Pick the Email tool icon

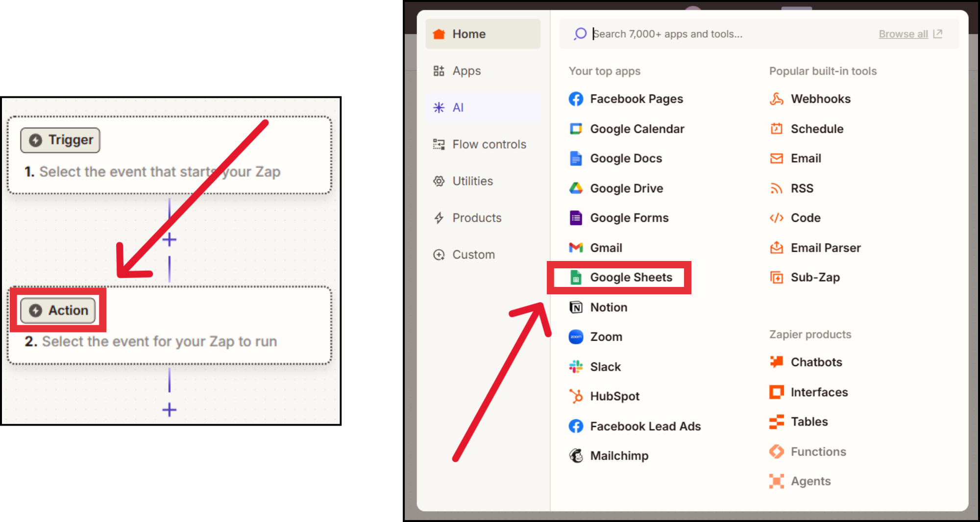coord(776,159)
